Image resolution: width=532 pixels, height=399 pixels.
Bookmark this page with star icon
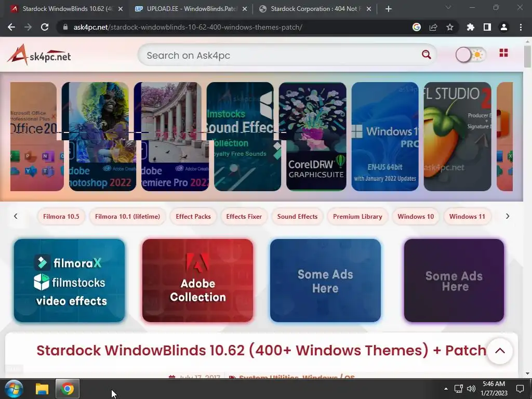point(450,27)
